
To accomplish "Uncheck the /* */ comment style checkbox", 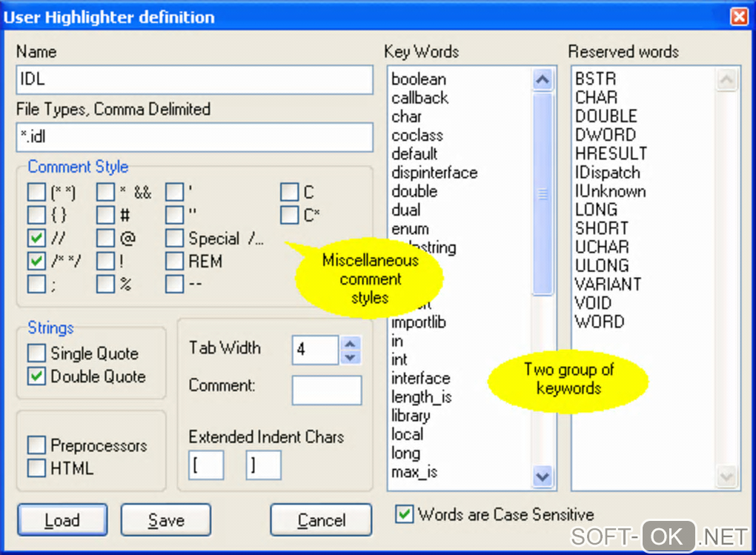I will [36, 261].
